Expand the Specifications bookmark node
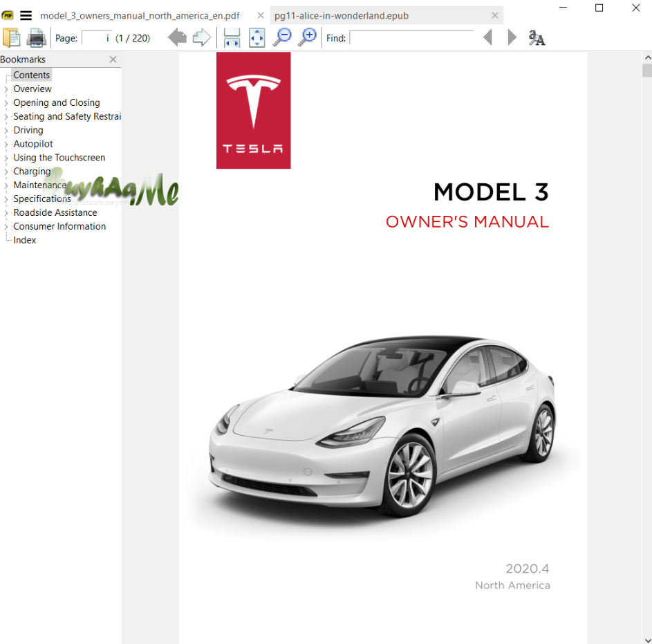Image resolution: width=652 pixels, height=644 pixels. point(6,199)
